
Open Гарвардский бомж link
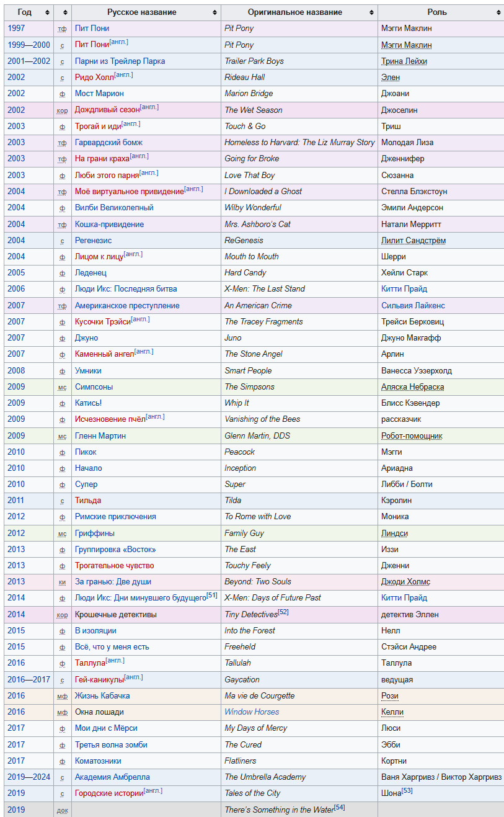pyautogui.click(x=108, y=143)
